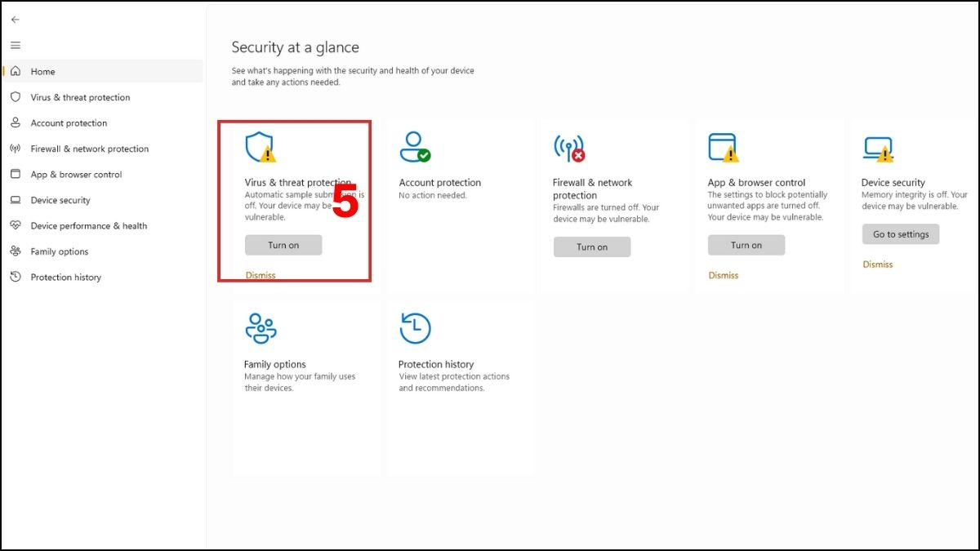Open Virus & threat protection in sidebar
This screenshot has height=551, width=980.
[x=80, y=97]
